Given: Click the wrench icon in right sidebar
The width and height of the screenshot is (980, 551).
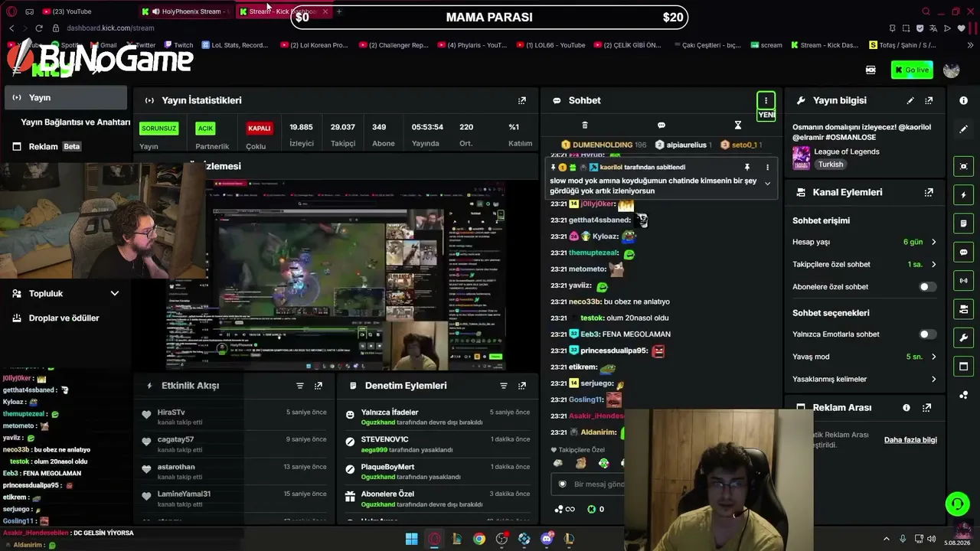Looking at the screenshot, I should 963,337.
